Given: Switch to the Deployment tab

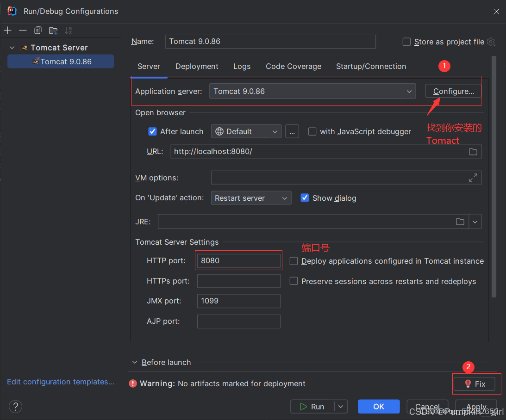Looking at the screenshot, I should tap(197, 67).
